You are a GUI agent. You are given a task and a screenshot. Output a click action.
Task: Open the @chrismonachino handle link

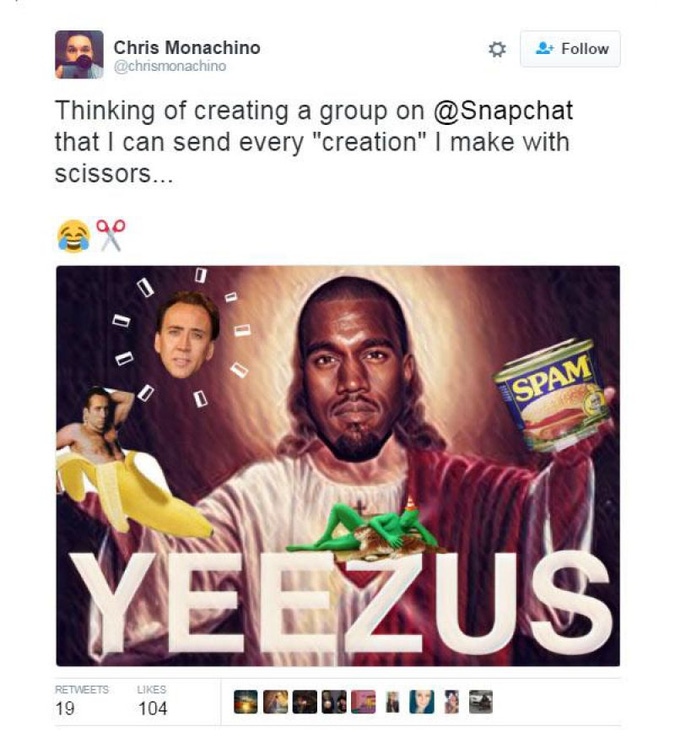[170, 66]
